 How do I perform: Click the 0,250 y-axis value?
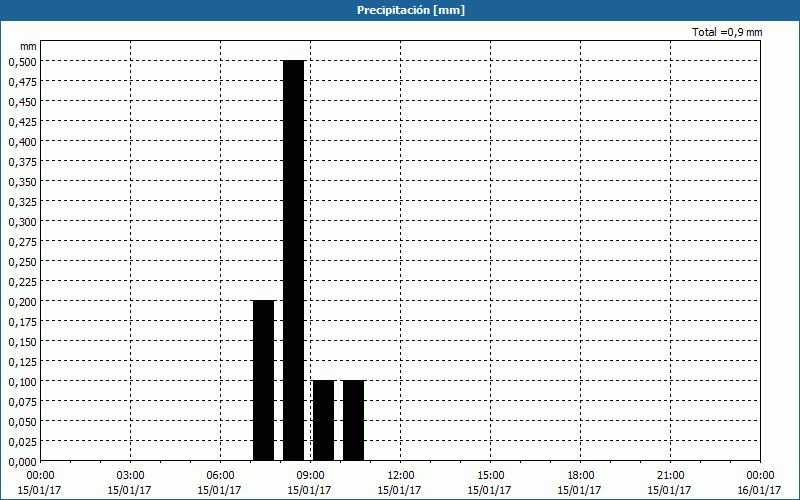coord(22,262)
